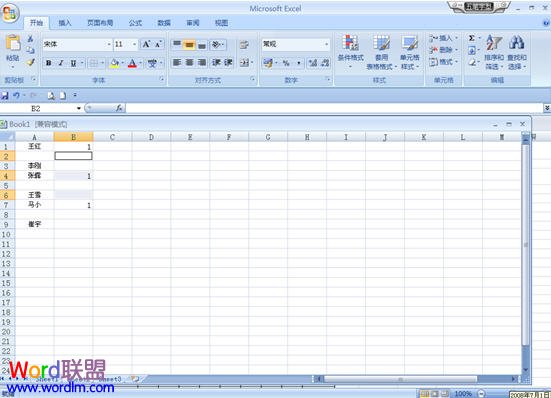Viewport: 551px width, 398px height.
Task: Click the Cell Styles (单元格样式) button
Action: tap(409, 52)
